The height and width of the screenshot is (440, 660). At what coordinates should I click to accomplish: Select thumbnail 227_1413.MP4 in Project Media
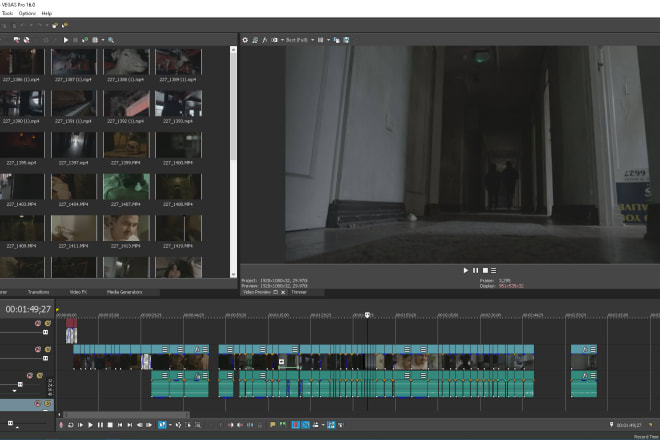coord(126,228)
